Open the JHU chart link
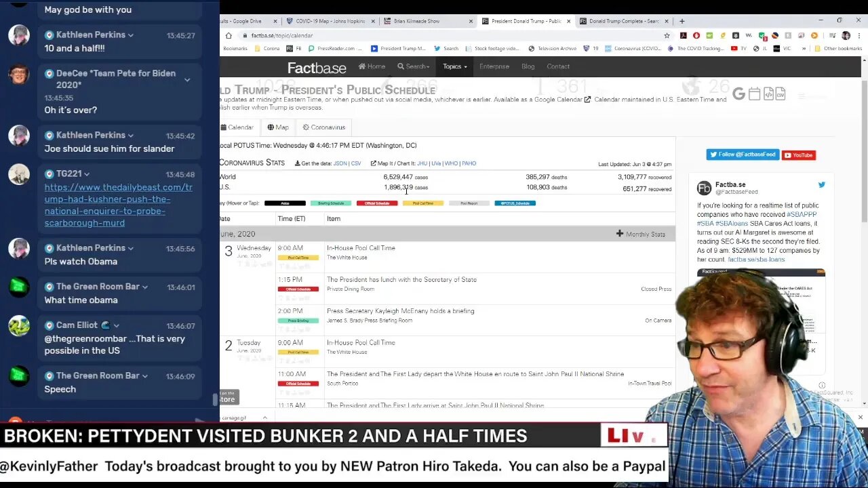The width and height of the screenshot is (868, 488). [x=422, y=163]
